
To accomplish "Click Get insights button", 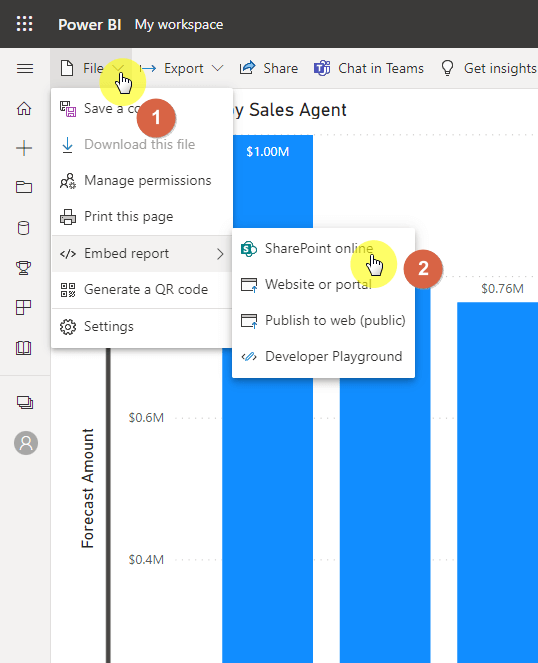I will tap(489, 68).
